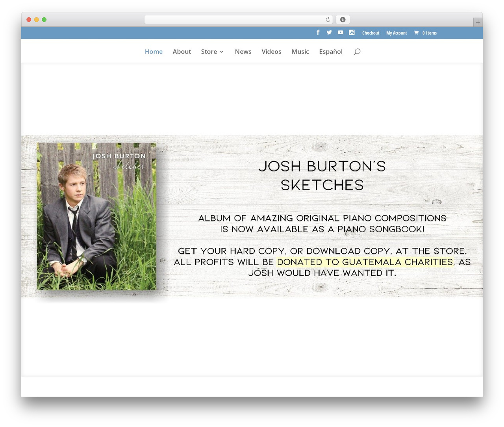The width and height of the screenshot is (504, 427).
Task: Switch to the Español version
Action: [331, 52]
